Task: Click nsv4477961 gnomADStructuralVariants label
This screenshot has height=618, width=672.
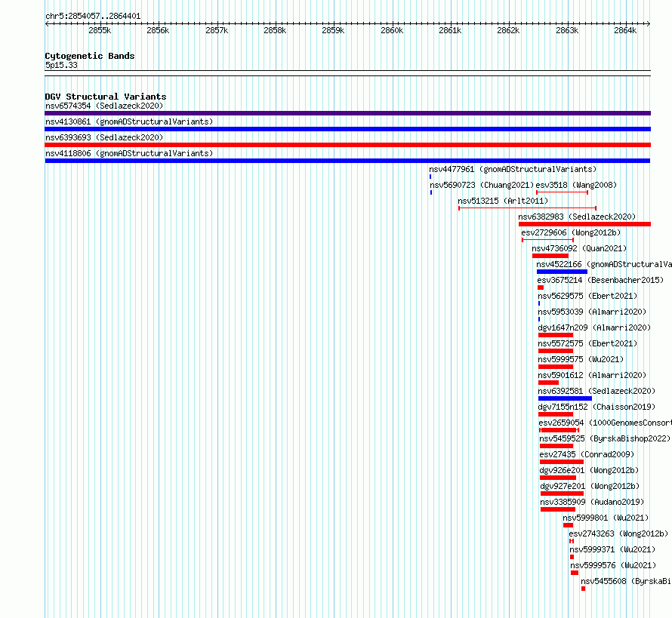Action: [x=513, y=169]
